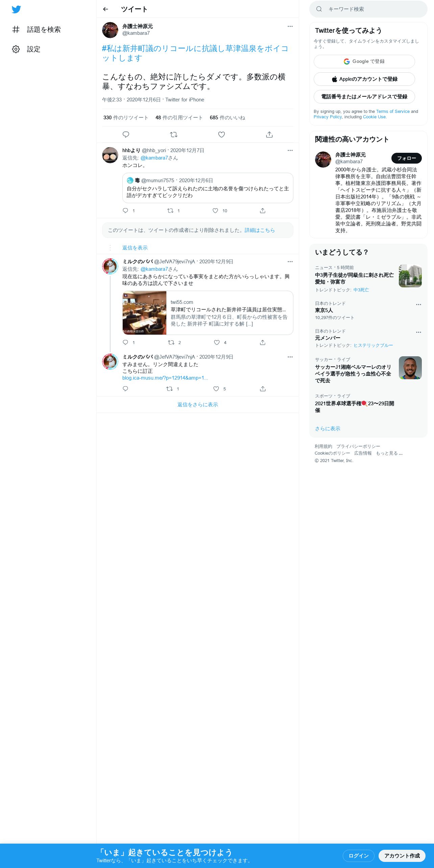View 330 件のリツイート list
The image size is (434, 868).
tap(126, 118)
